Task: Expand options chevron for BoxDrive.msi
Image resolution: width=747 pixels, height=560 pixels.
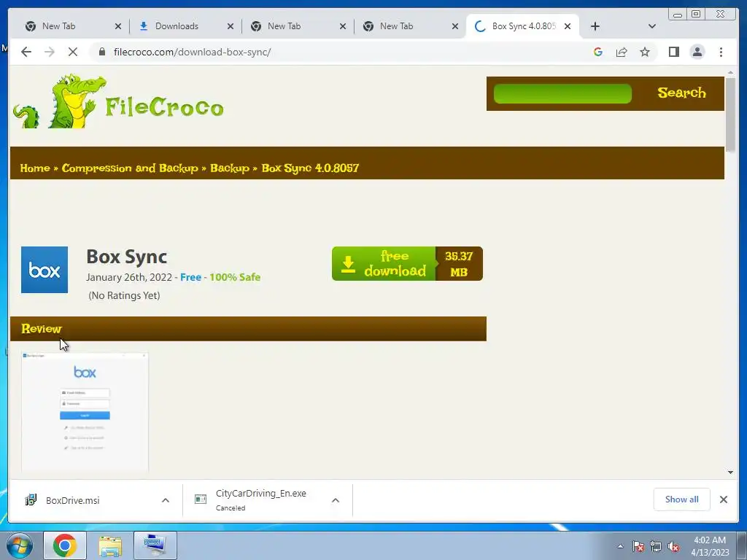Action: (x=166, y=500)
